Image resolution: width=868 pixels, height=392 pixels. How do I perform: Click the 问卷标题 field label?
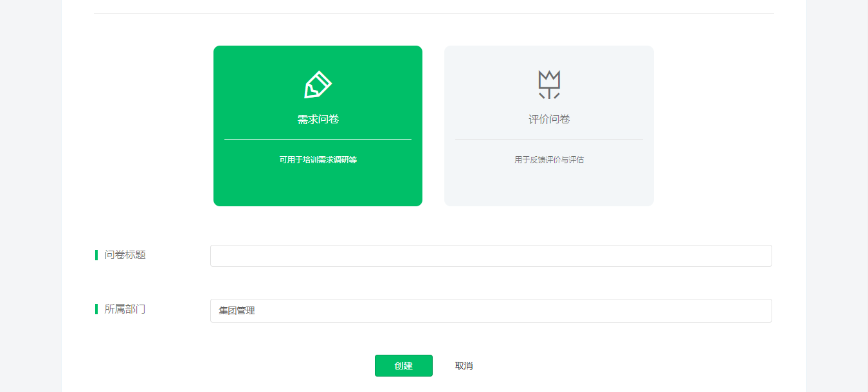125,255
